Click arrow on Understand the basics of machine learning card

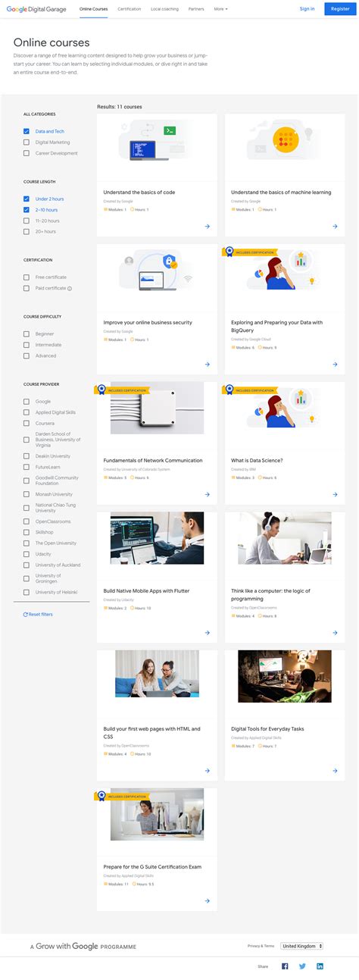tap(335, 226)
